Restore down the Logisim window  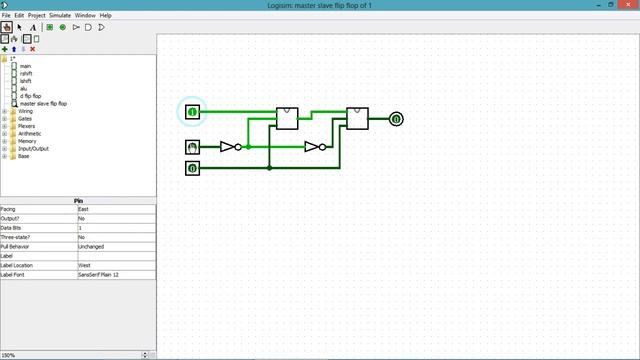pos(611,5)
